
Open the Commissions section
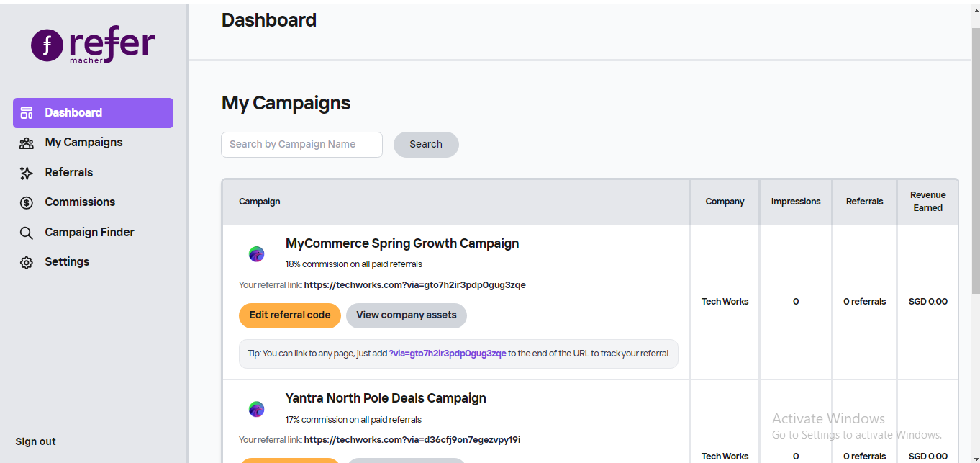click(x=80, y=202)
